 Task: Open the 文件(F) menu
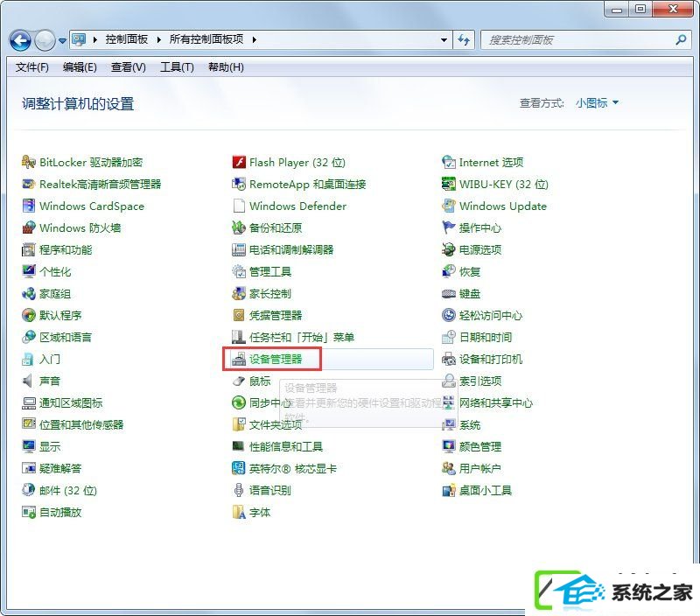[x=32, y=67]
